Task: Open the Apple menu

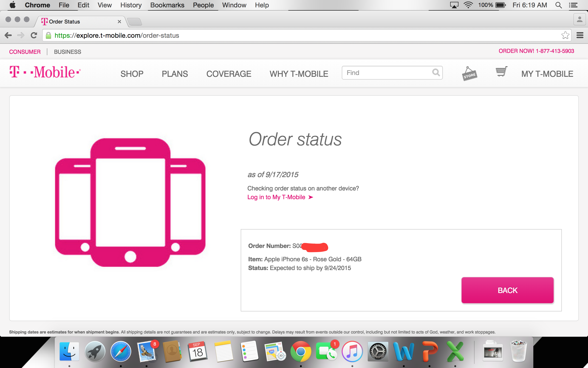Action: [13, 5]
